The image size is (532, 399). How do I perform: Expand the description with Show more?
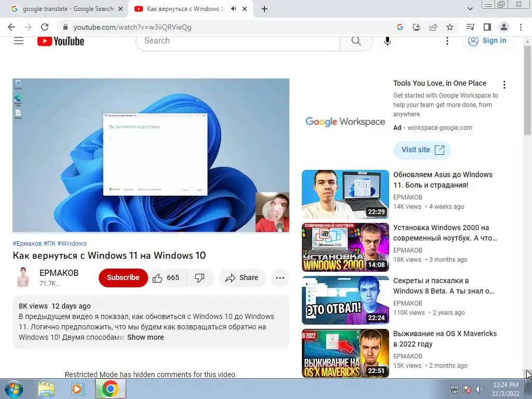point(145,337)
